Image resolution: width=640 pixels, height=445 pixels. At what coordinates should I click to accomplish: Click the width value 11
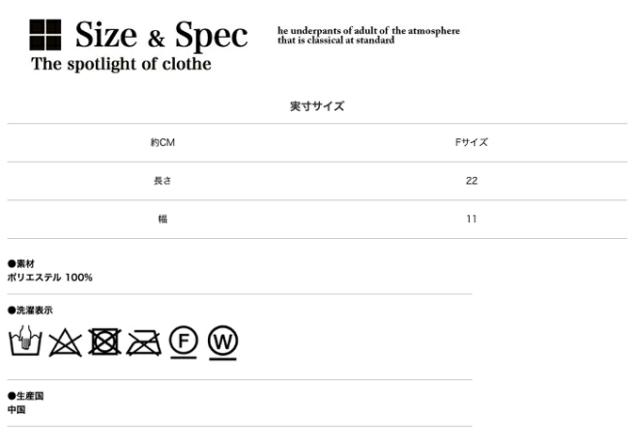pos(471,219)
